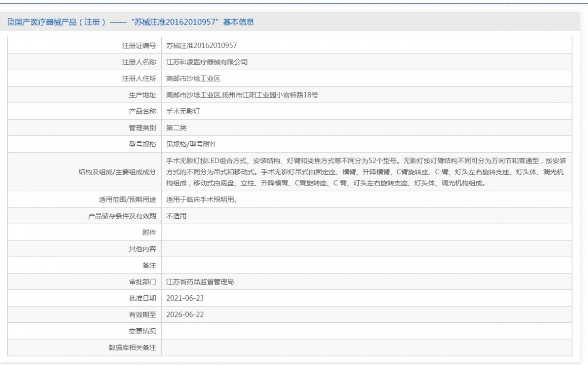588x365 pixels.
Task: Click the label 注册人名称
Action: pos(139,62)
